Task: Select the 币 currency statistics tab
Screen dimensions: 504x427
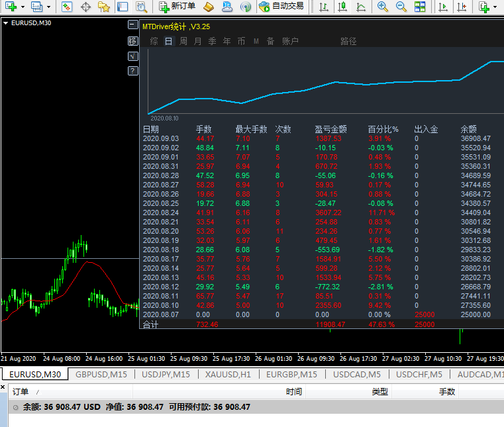Action: [x=241, y=41]
